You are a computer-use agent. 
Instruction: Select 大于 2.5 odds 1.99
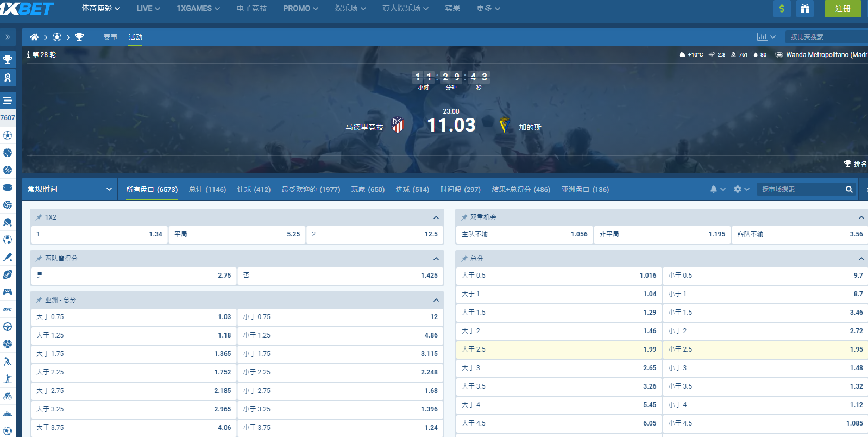pos(558,349)
